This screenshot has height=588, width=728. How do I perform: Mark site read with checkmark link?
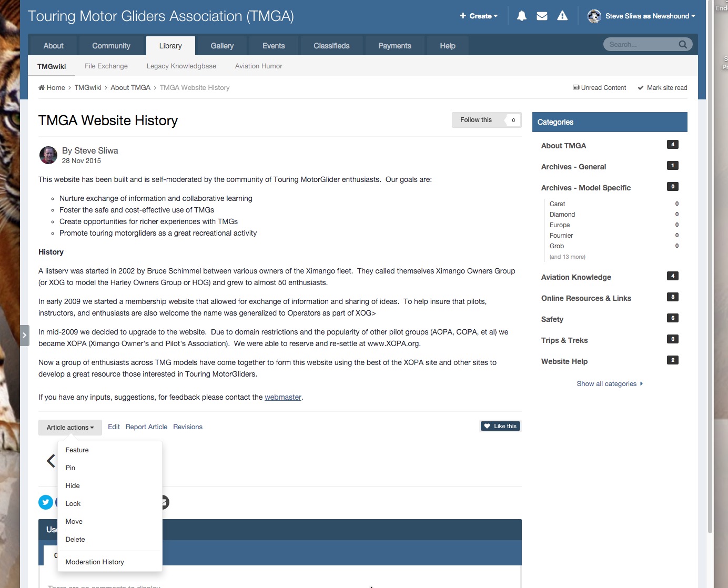click(x=662, y=88)
